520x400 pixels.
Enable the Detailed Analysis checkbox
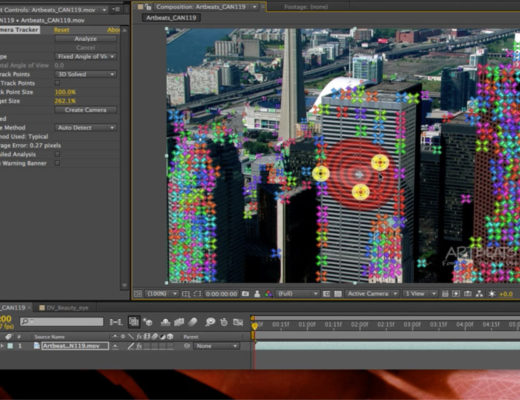[57, 154]
